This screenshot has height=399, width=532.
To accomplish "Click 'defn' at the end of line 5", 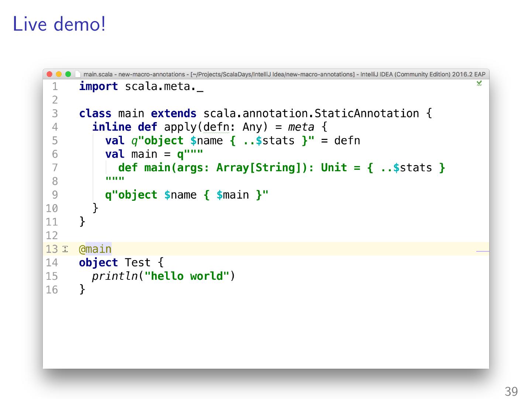I will click(x=347, y=141).
